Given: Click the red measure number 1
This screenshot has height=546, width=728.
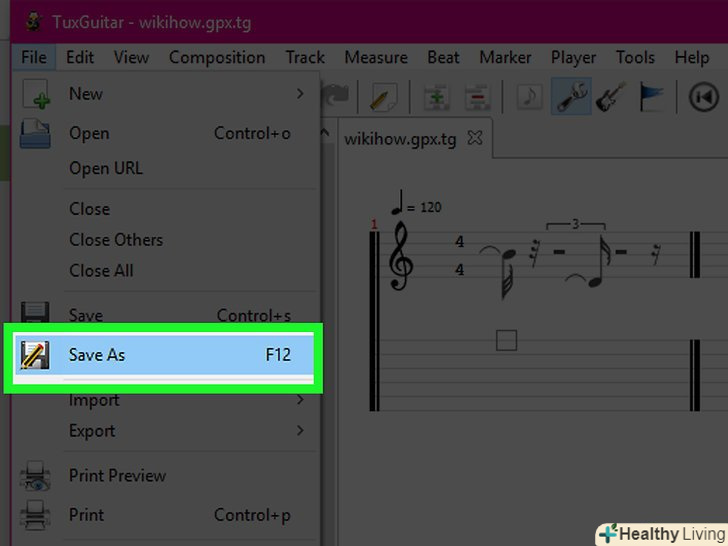Looking at the screenshot, I should coord(374,225).
